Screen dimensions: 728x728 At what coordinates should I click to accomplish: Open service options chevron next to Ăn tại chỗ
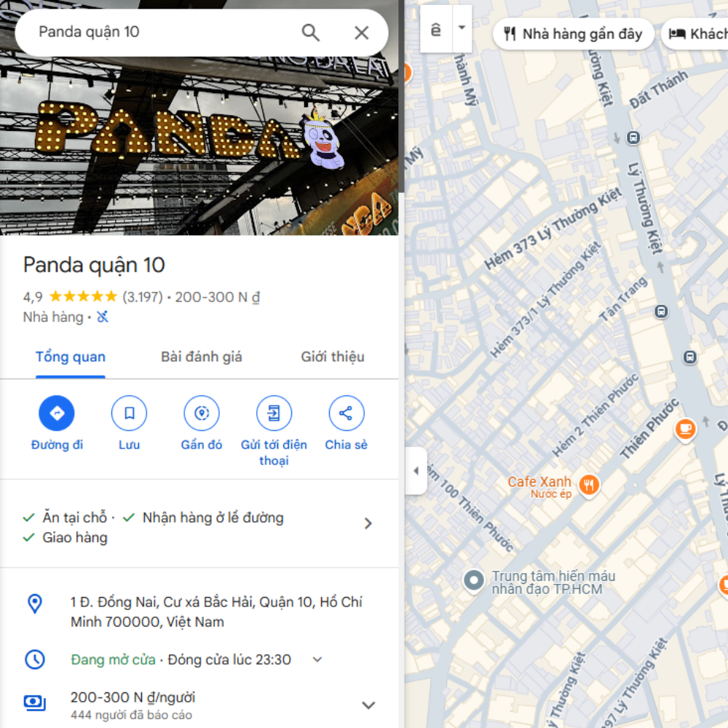point(368,523)
